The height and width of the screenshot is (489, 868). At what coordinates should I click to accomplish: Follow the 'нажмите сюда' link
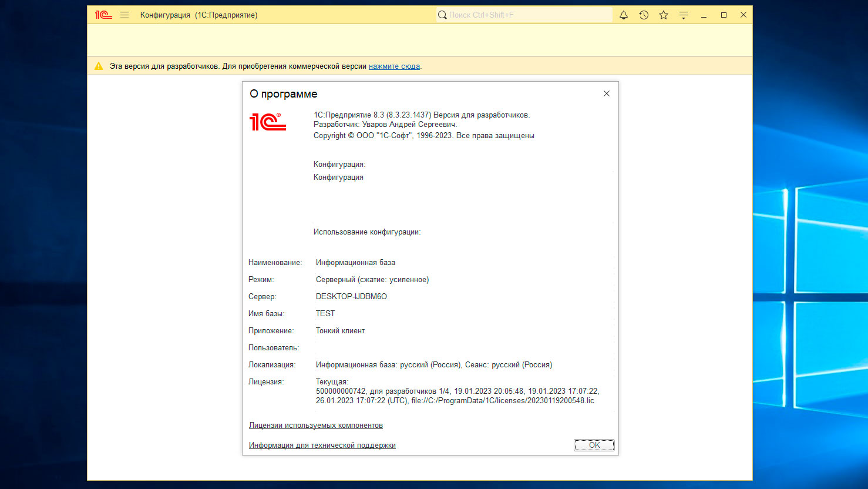tap(394, 66)
